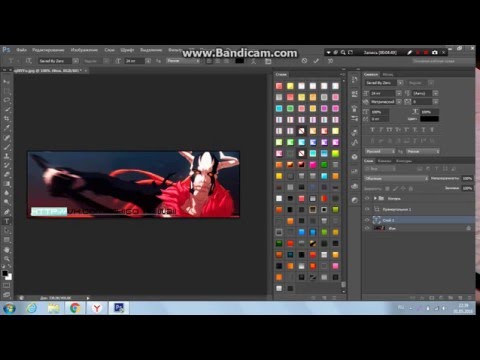
Task: Open the Файл menu
Action: (x=21, y=50)
